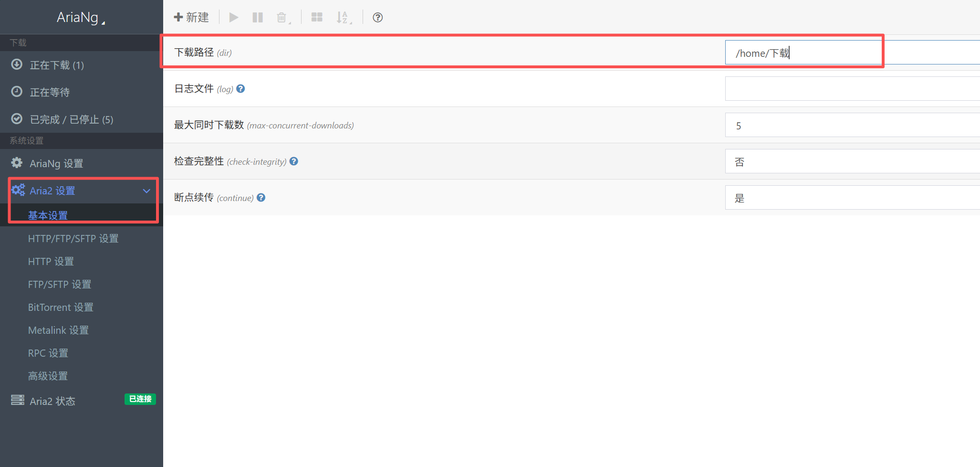Image resolution: width=980 pixels, height=467 pixels.
Task: Click the 已连接 status badge
Action: 140,399
